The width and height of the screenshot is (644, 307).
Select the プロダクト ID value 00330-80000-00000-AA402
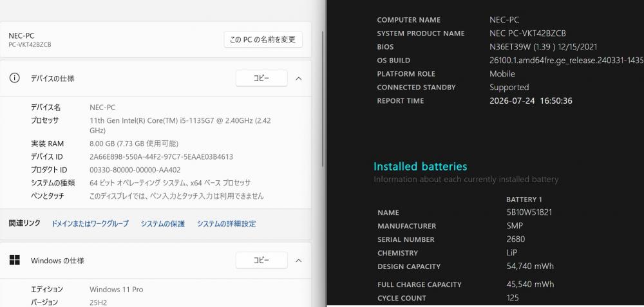point(135,170)
